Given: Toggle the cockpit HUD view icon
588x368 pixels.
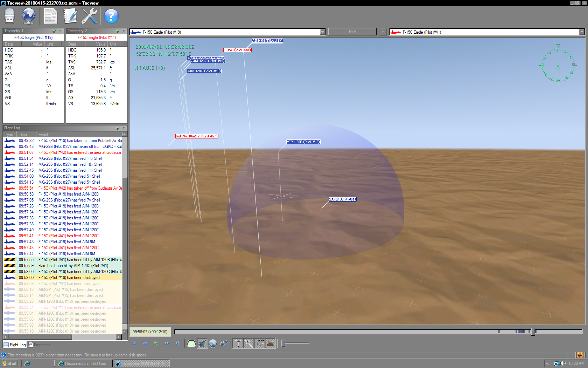Looking at the screenshot, I should (191, 343).
